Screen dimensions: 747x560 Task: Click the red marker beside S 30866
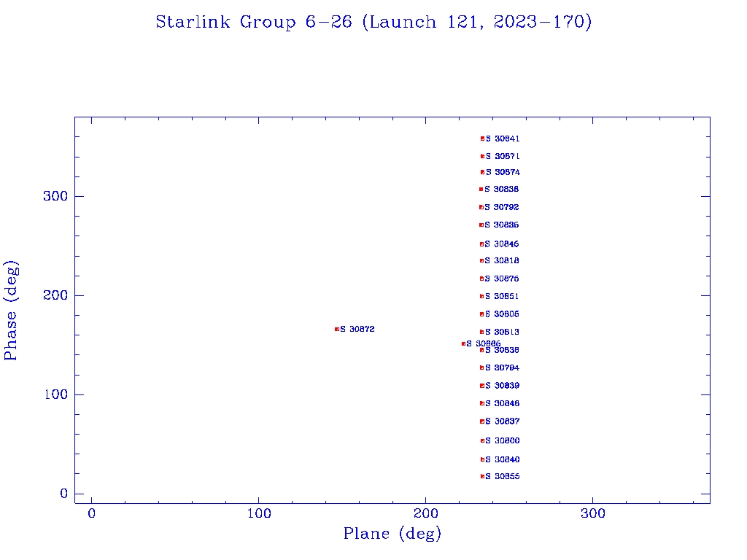coord(463,344)
